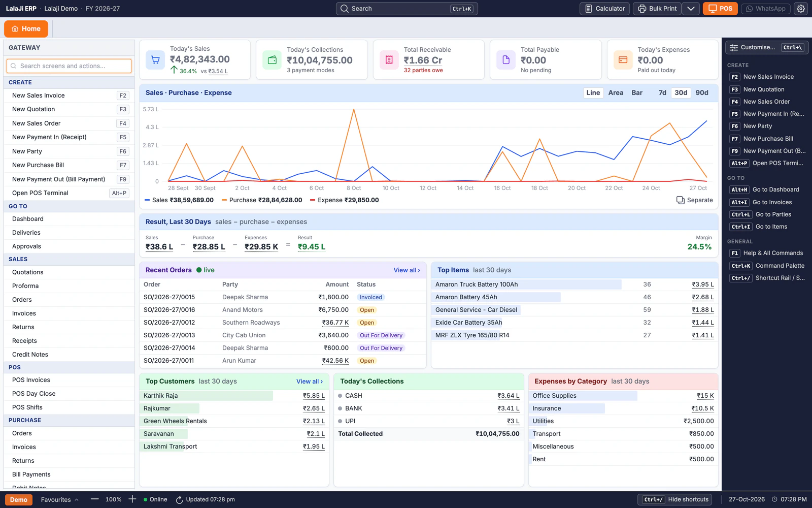Click the Today's Expenses card icon
Screen dimensions: 812x508
(623, 60)
